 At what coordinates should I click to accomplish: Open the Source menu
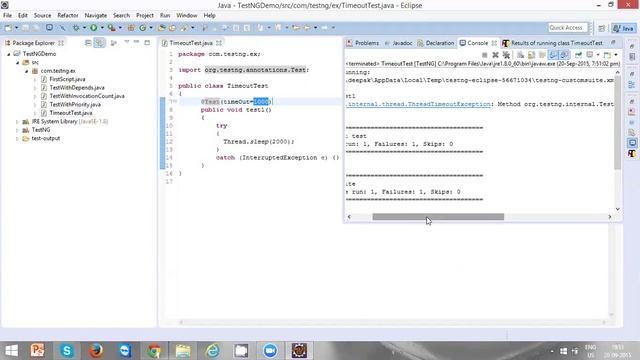tap(42, 16)
